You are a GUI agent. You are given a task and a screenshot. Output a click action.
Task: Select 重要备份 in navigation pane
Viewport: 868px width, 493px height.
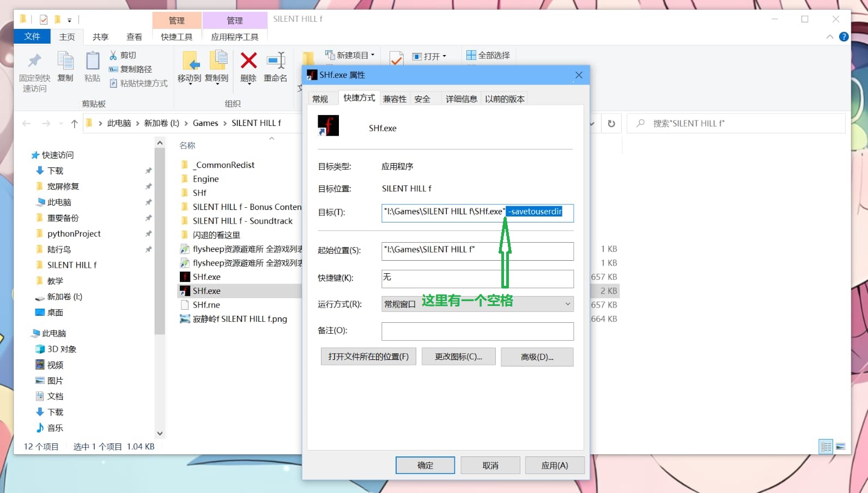[x=63, y=218]
